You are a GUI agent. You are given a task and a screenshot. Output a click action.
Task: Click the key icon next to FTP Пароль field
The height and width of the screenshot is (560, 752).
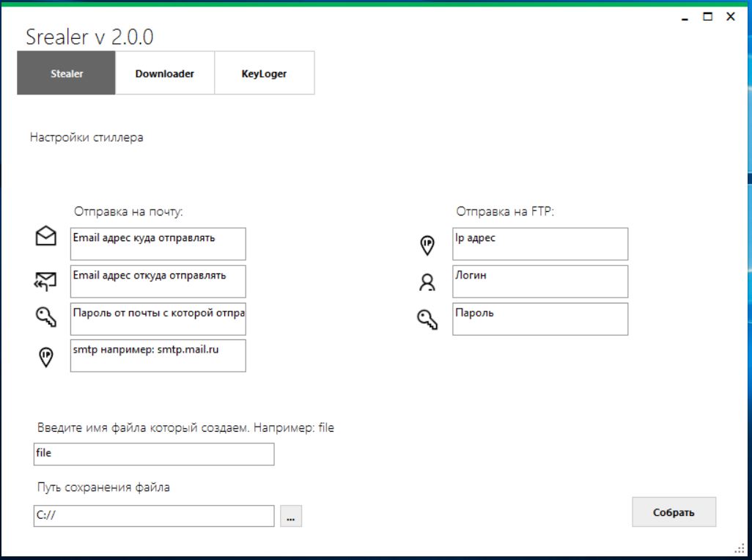click(427, 319)
